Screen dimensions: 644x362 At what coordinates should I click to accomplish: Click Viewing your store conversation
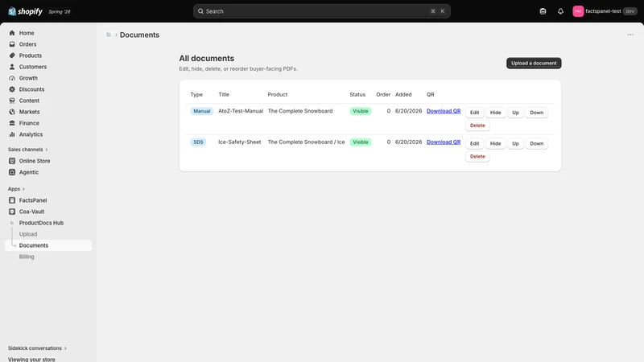click(x=31, y=359)
